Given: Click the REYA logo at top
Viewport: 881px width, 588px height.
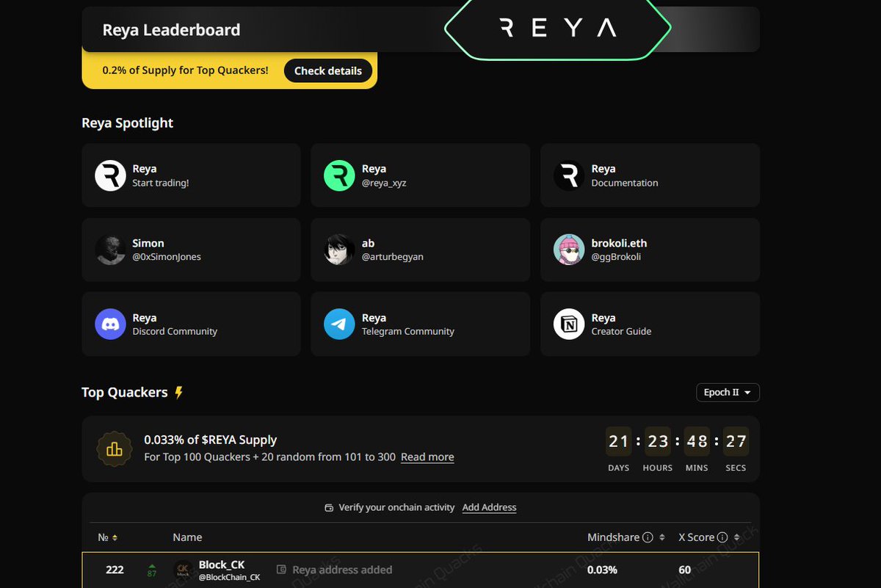Looking at the screenshot, I should click(x=557, y=29).
